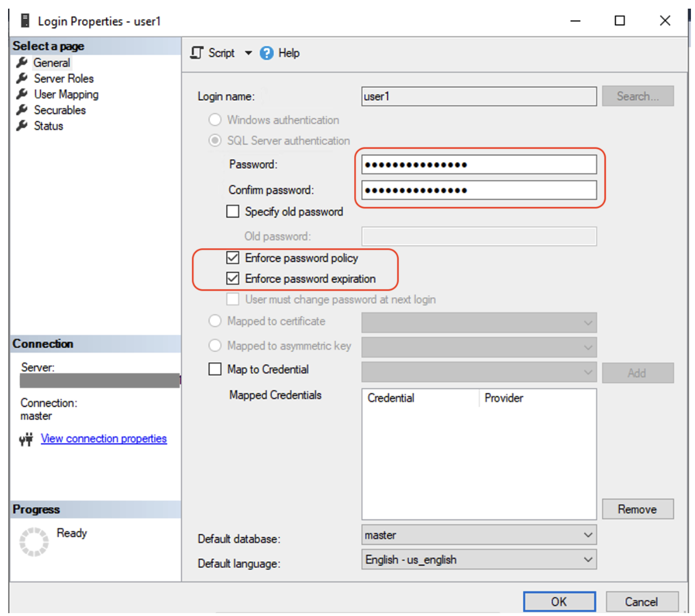Viewport: 695px width, 616px height.
Task: Expand the Mapped to certificate dropdown
Action: pos(479,322)
